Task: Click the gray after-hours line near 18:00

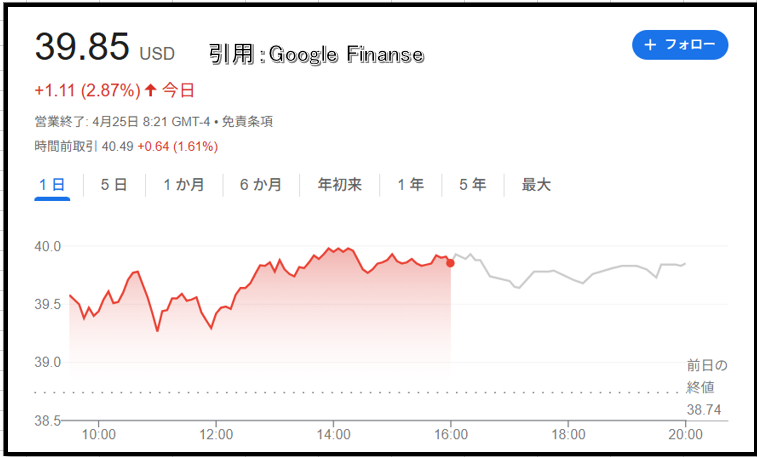Action: point(568,278)
